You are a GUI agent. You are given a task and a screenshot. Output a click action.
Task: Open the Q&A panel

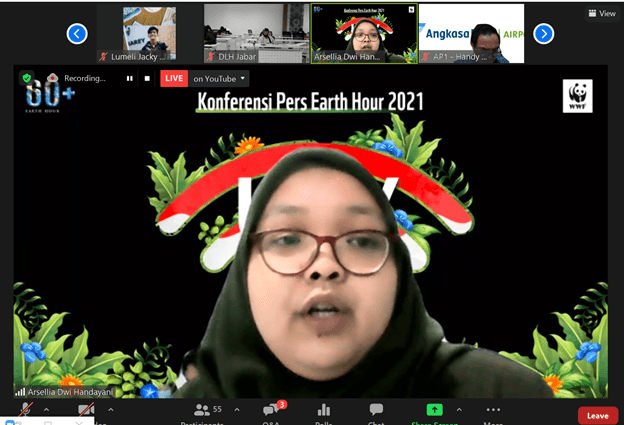(x=271, y=410)
